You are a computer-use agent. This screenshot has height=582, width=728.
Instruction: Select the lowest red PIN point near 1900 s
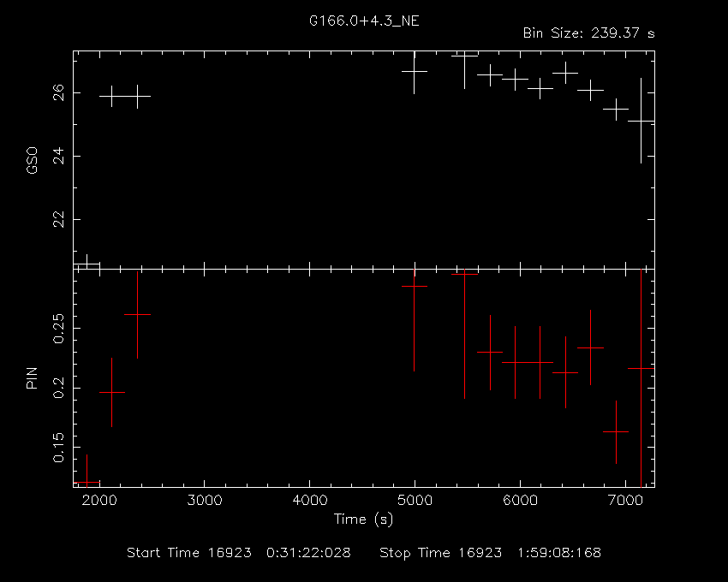coord(87,482)
